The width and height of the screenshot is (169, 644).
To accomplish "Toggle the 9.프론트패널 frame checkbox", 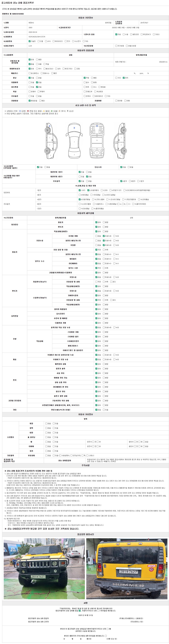I will click(80, 199).
